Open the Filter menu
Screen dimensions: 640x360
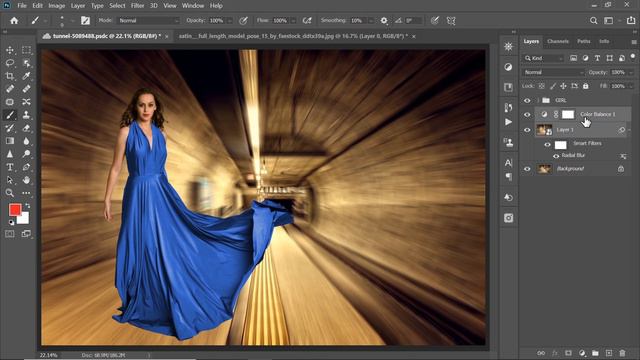click(138, 6)
